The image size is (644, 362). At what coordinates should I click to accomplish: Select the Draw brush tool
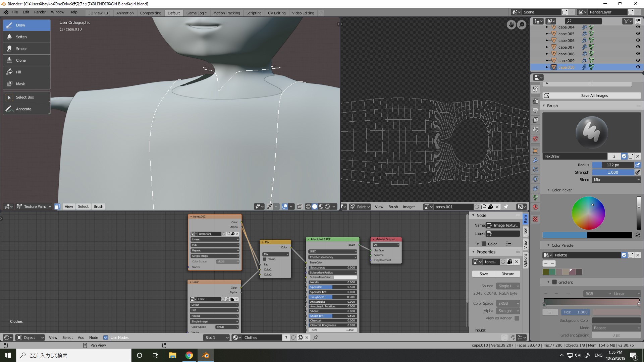tap(26, 25)
